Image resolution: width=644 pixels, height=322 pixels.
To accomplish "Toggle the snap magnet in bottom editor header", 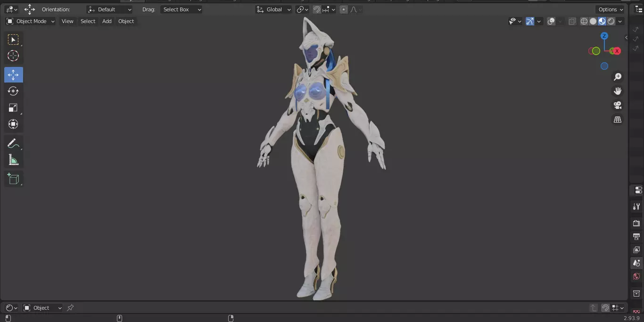I will [x=605, y=308].
